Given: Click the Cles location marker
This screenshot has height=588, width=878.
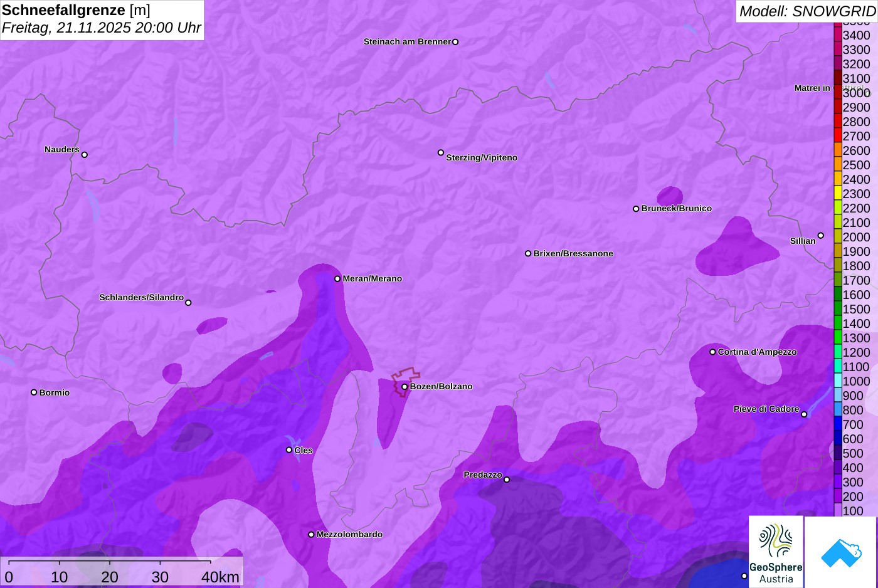Looking at the screenshot, I should (x=289, y=450).
